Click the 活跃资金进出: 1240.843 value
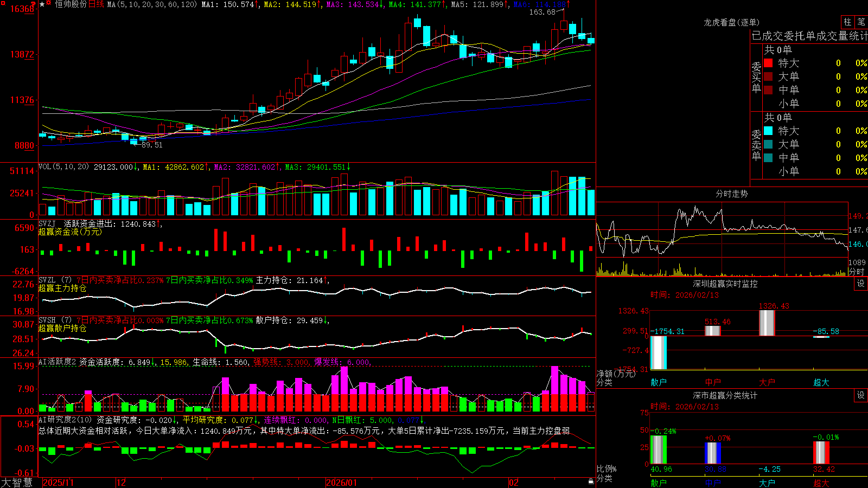Screen dimensions: 868x488 pyautogui.click(x=111, y=223)
